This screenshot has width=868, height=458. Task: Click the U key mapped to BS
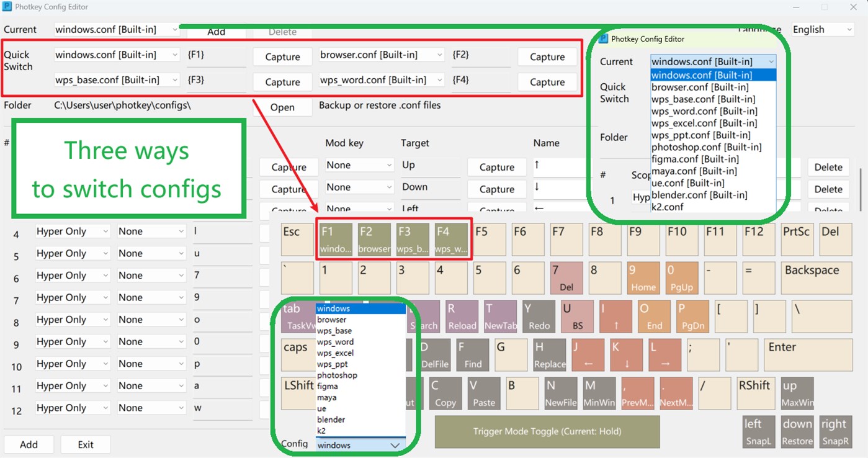pos(577,317)
